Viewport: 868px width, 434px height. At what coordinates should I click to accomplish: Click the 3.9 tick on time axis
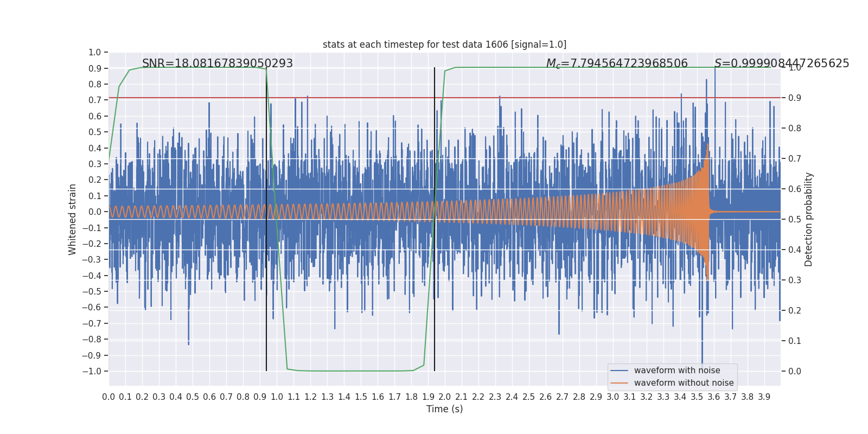(x=764, y=397)
